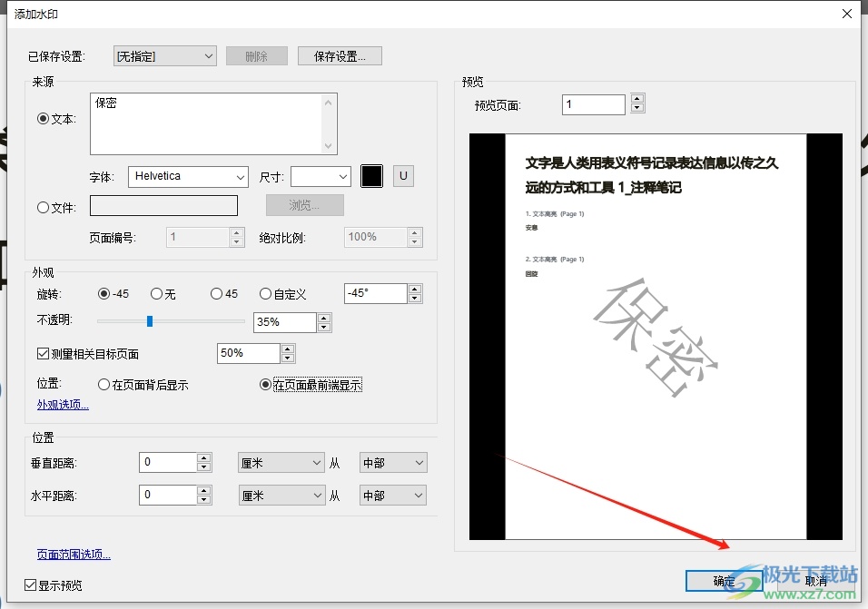Select 自定义 rotation radio option
The height and width of the screenshot is (609, 868).
pyautogui.click(x=266, y=294)
